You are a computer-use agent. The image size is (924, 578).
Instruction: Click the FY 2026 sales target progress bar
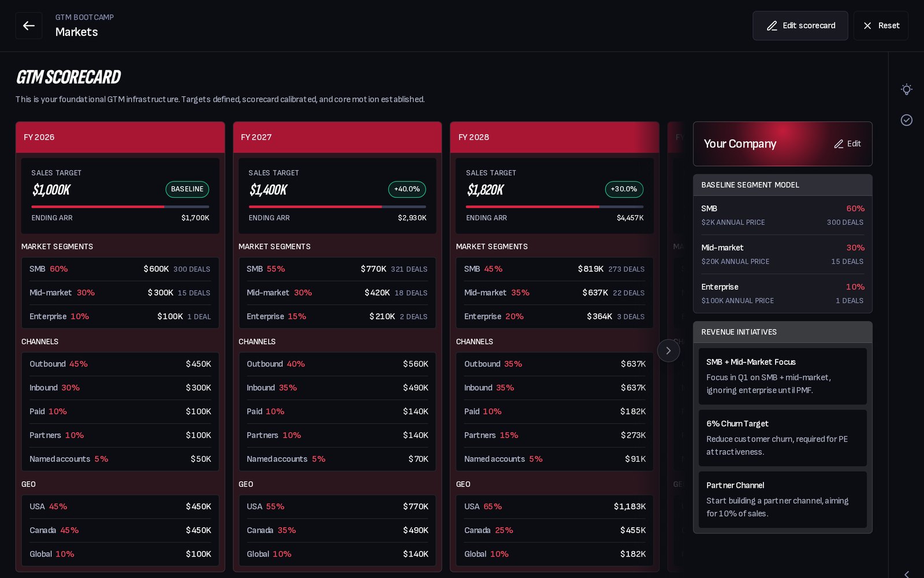[x=120, y=206]
